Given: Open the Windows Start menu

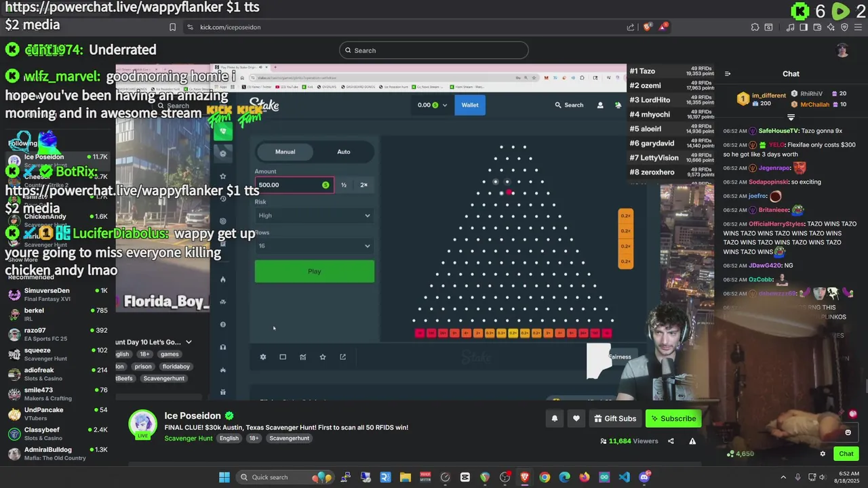Looking at the screenshot, I should click(x=224, y=477).
